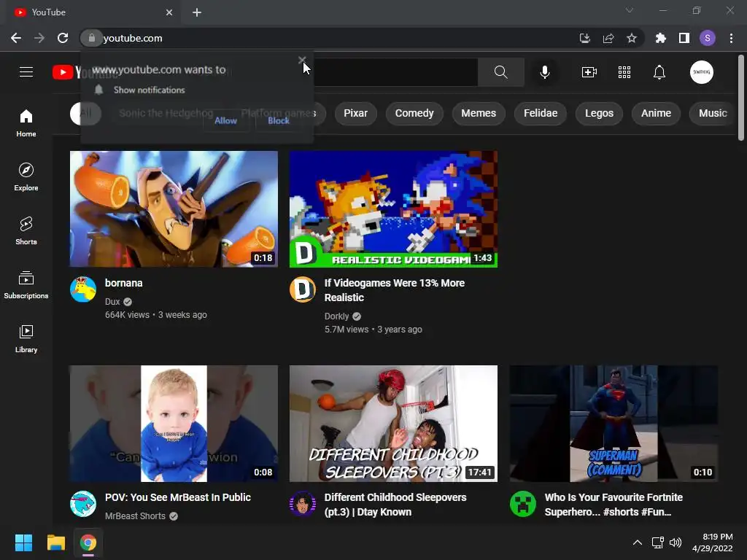Open Dux channel avatar
The image size is (747, 560).
[x=83, y=289]
